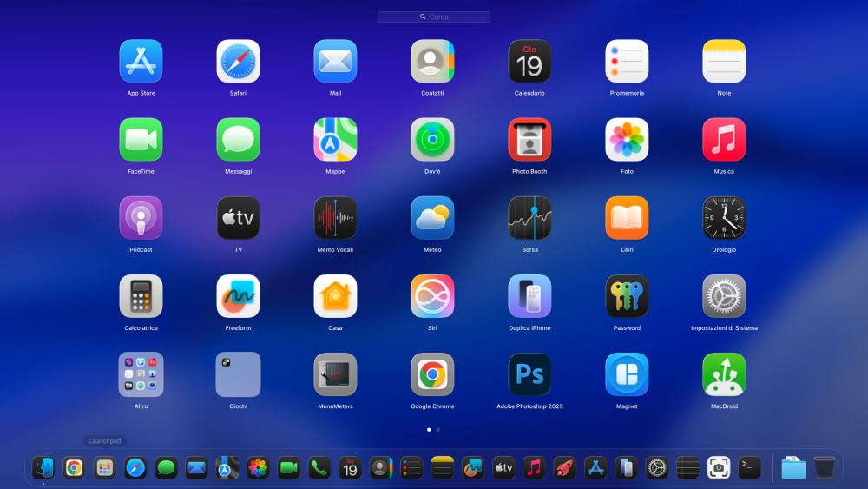Click the Freeform icon in the Dock
The width and height of the screenshot is (868, 489).
click(x=473, y=468)
